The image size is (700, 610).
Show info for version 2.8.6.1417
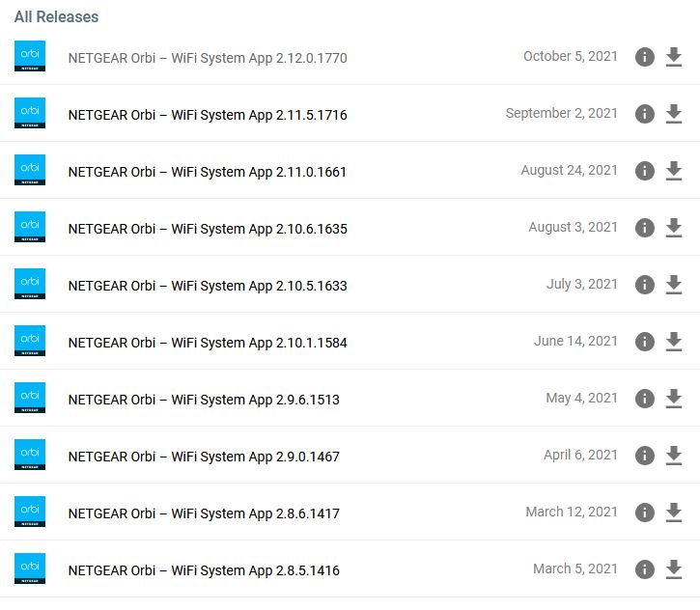tap(645, 513)
